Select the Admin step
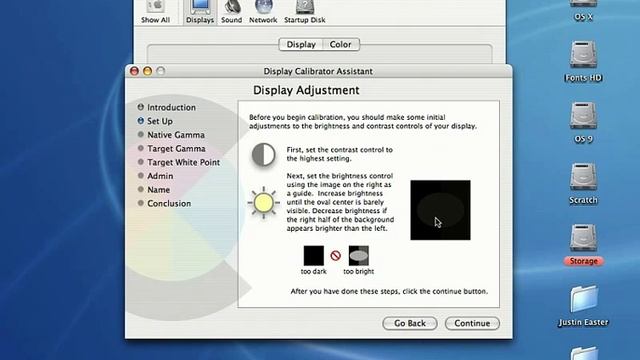 pyautogui.click(x=156, y=176)
